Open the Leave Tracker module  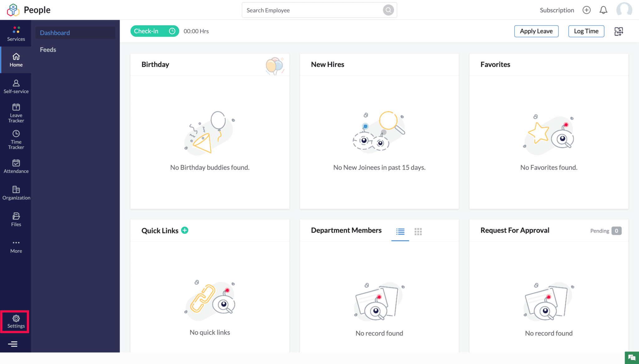[x=16, y=112]
